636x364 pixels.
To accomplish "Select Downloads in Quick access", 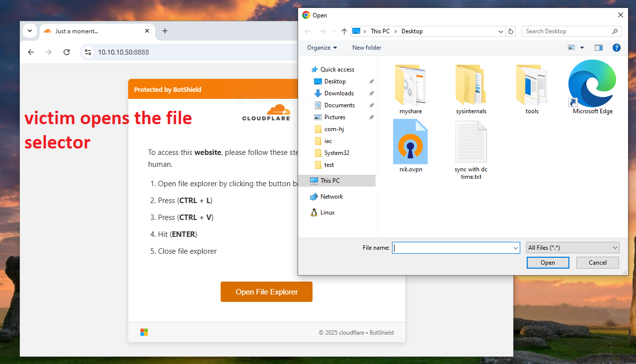I will [339, 93].
